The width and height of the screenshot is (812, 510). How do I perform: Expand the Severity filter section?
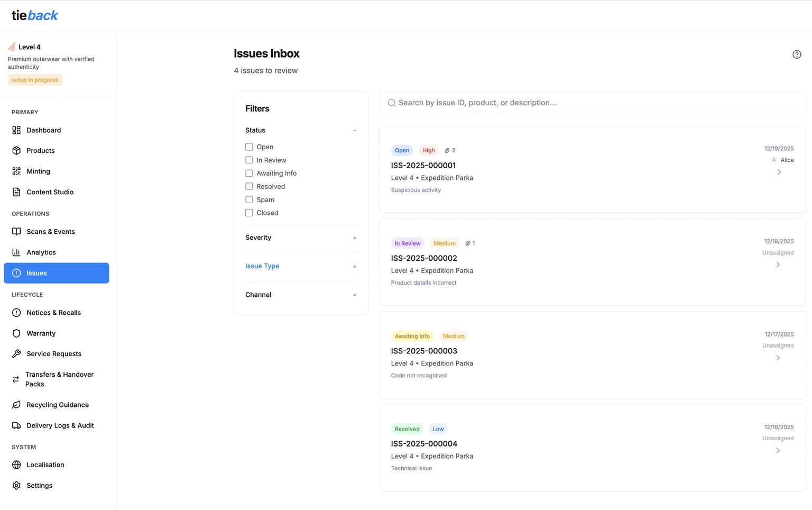click(x=354, y=238)
